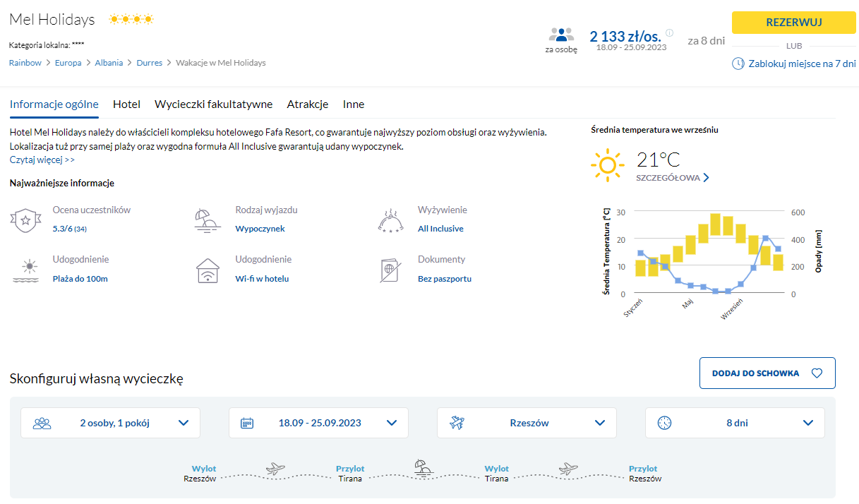The height and width of the screenshot is (504, 859).
Task: Click the passport Dokumenty icon
Action: tap(390, 271)
